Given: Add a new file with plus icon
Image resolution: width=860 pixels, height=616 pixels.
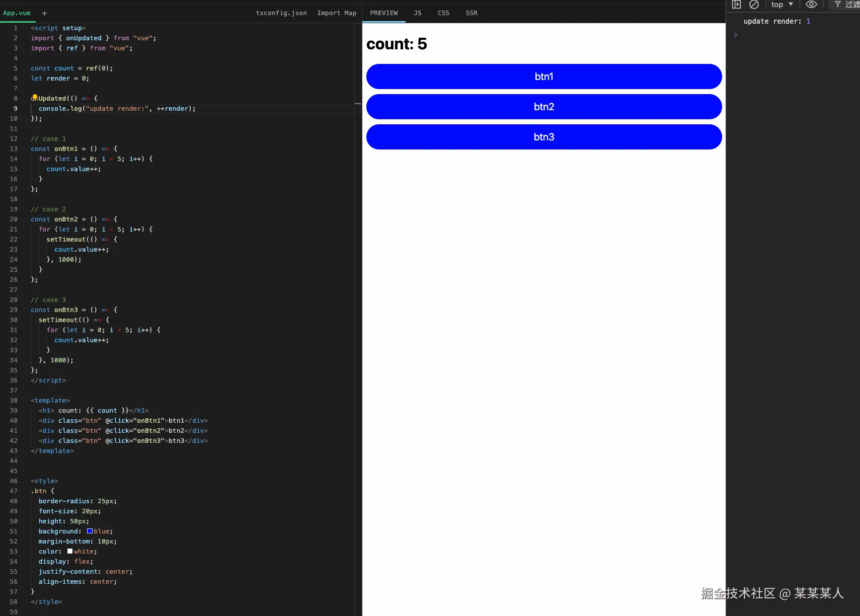Looking at the screenshot, I should point(44,13).
